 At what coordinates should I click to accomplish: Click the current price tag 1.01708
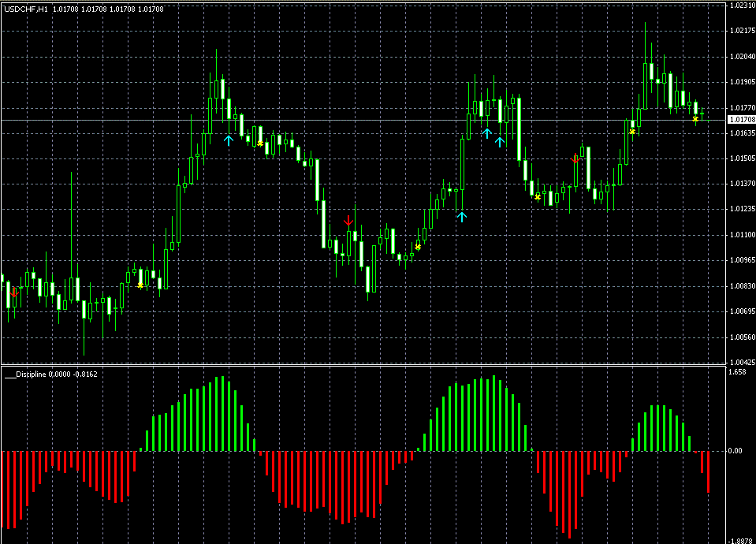click(x=742, y=120)
